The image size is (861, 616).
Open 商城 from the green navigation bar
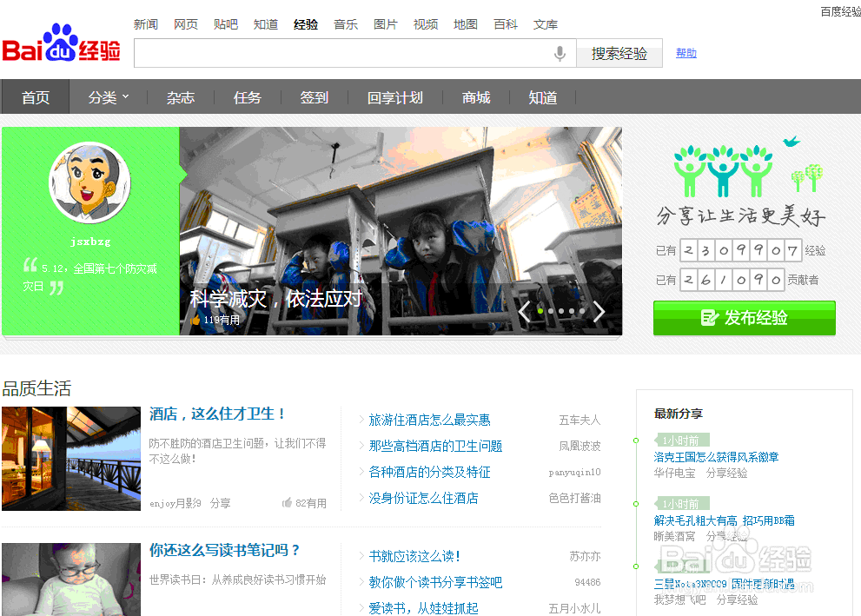476,96
